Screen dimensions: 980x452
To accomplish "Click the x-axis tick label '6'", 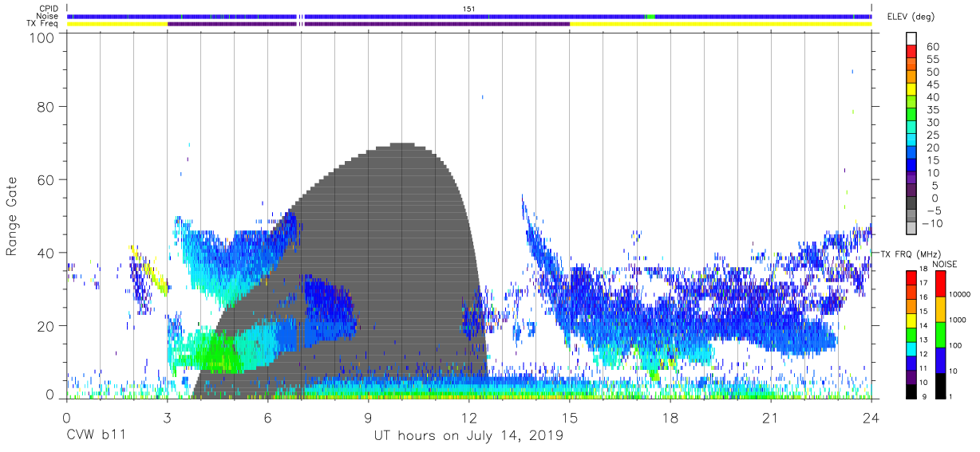I will 267,419.
